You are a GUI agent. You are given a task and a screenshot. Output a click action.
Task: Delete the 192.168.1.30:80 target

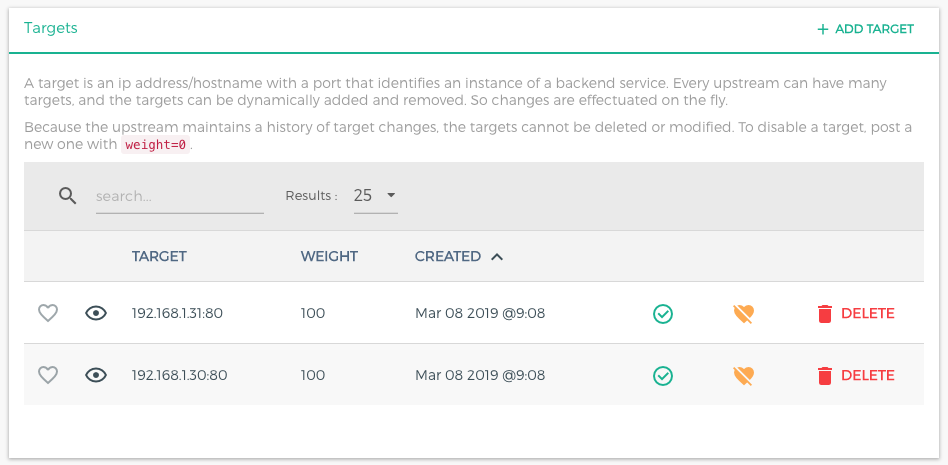click(x=856, y=376)
